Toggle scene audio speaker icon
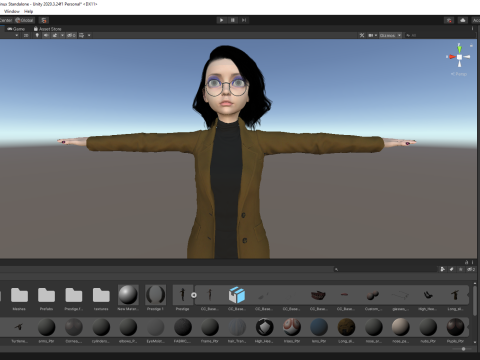This screenshot has height=360, width=480. pyautogui.click(x=46, y=35)
